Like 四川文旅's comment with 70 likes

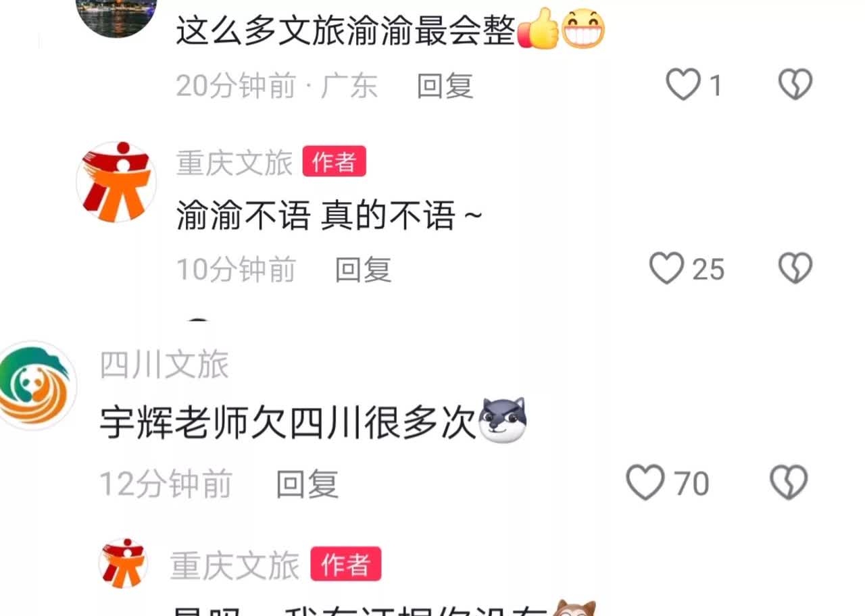click(645, 483)
